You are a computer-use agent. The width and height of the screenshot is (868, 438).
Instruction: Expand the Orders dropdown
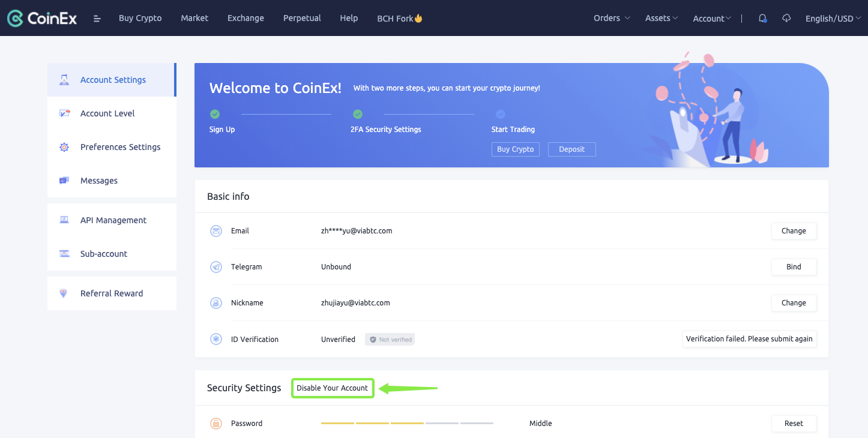click(612, 18)
